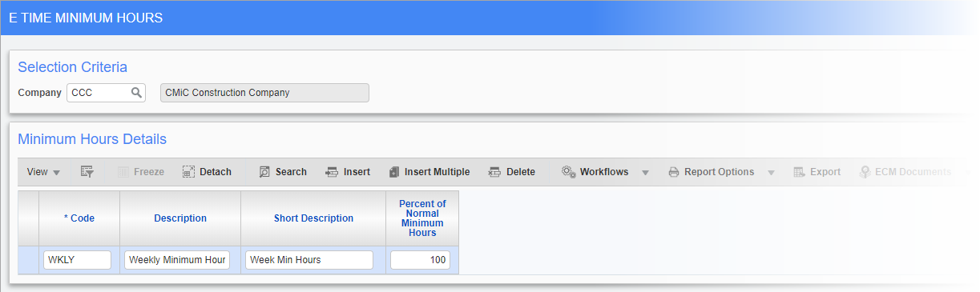Detach the Minimum Hours table
This screenshot has width=980, height=292.
pos(207,172)
